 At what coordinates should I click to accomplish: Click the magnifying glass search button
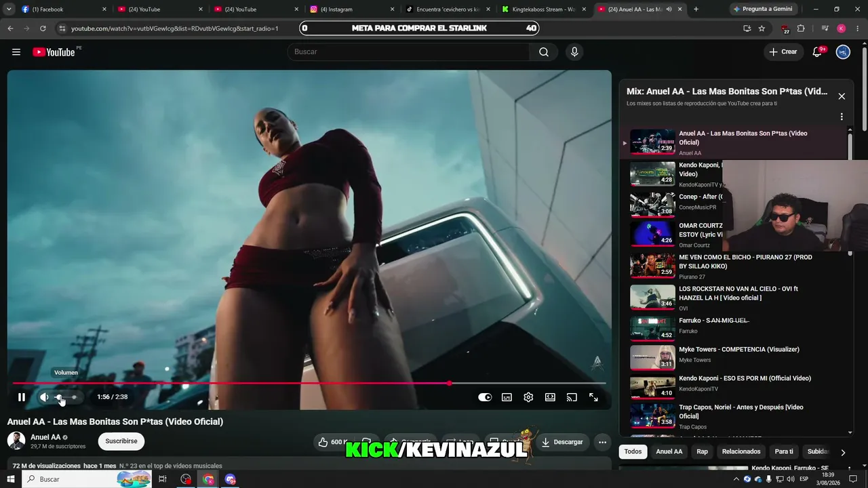[544, 52]
